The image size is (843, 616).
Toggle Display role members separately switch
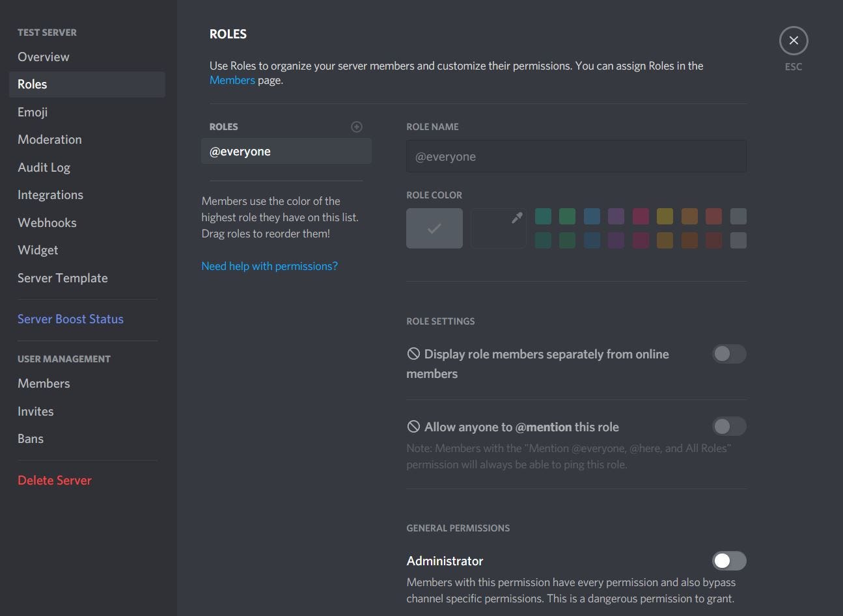point(728,354)
